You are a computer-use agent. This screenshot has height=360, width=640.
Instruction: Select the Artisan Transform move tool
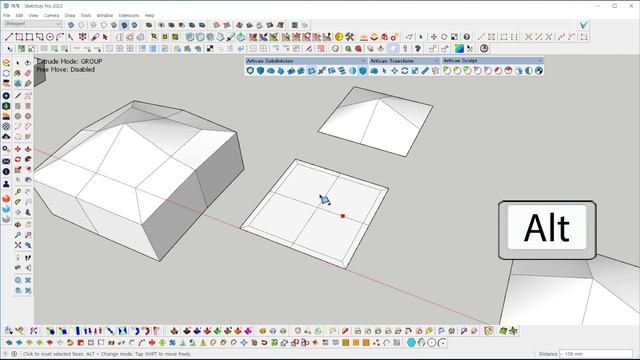(x=394, y=71)
